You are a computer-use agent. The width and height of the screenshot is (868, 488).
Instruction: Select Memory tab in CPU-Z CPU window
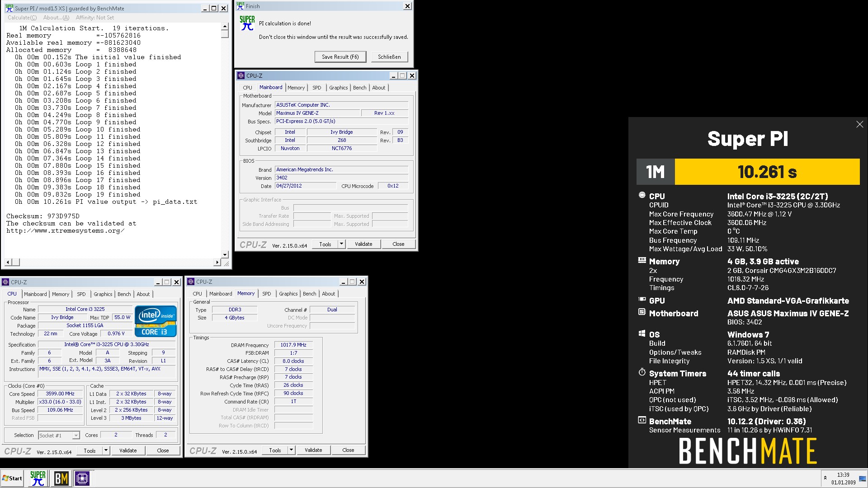tap(61, 294)
